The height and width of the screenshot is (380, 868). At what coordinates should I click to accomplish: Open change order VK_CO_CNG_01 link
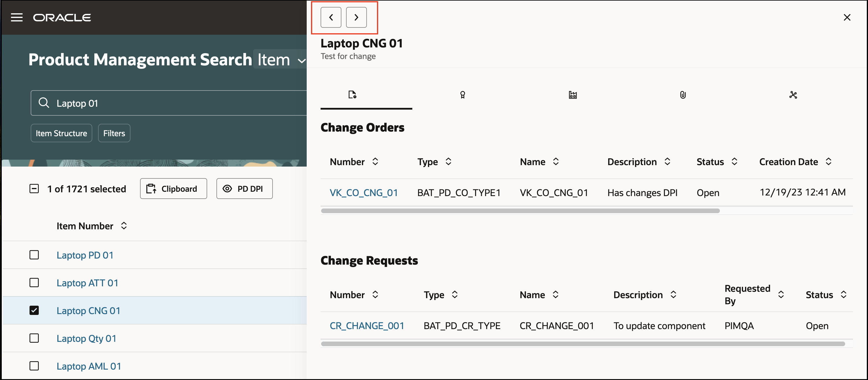[x=363, y=193]
